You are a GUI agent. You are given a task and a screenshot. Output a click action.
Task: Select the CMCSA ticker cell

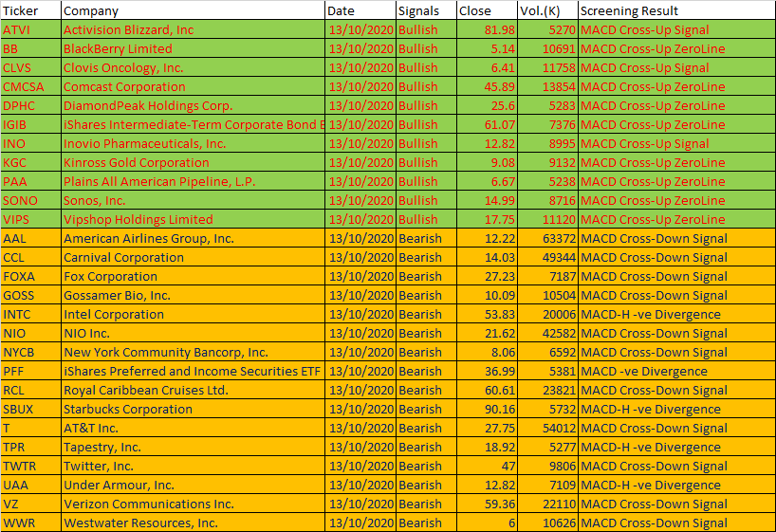click(30, 86)
